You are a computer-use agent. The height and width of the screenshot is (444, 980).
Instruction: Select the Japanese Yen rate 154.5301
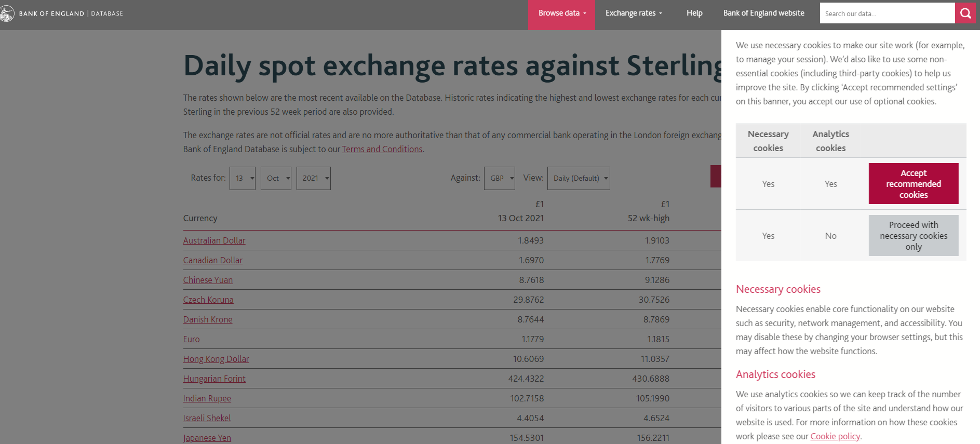[527, 438]
